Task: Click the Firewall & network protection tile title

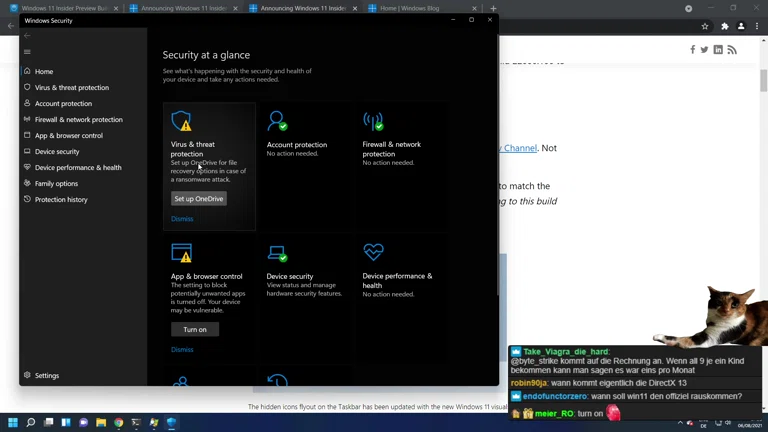Action: coord(392,149)
